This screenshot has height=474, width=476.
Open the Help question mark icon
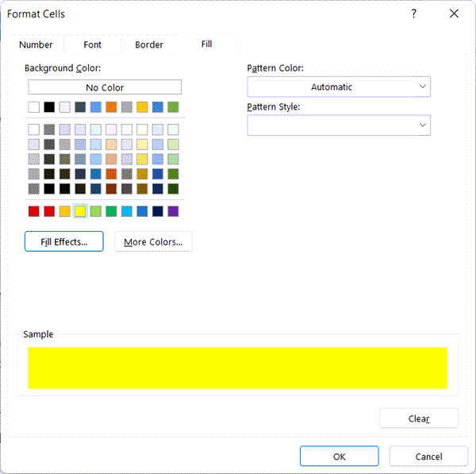coord(414,13)
